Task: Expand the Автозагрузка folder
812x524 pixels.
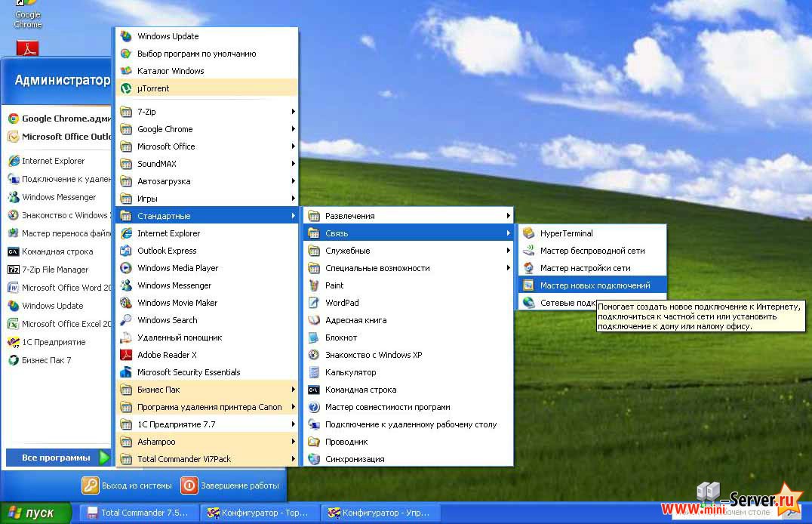Action: [x=207, y=181]
